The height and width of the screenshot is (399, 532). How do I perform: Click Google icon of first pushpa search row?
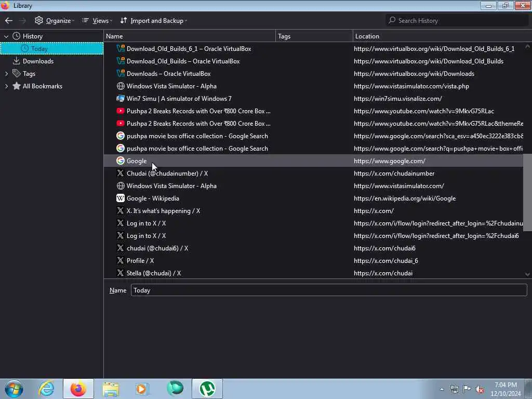coord(121,136)
